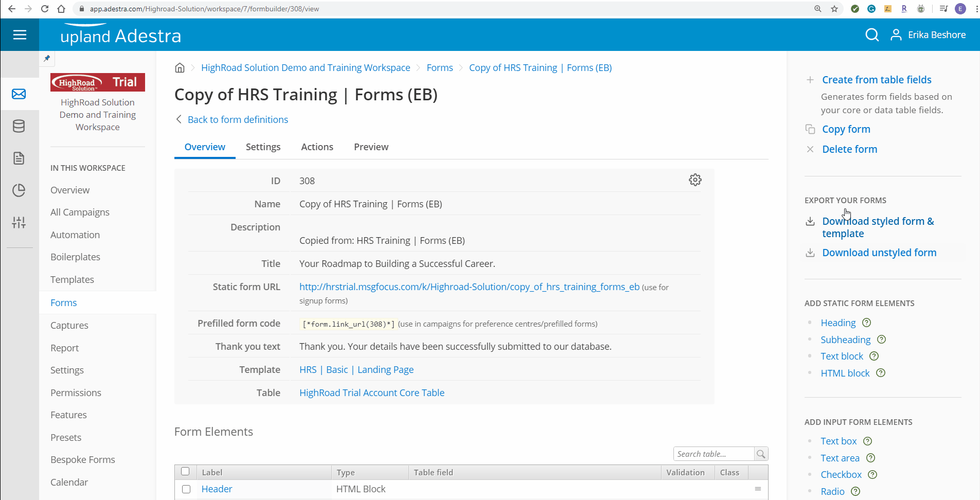980x500 pixels.
Task: Click the HighRoad Solution Trial logo
Action: [98, 82]
